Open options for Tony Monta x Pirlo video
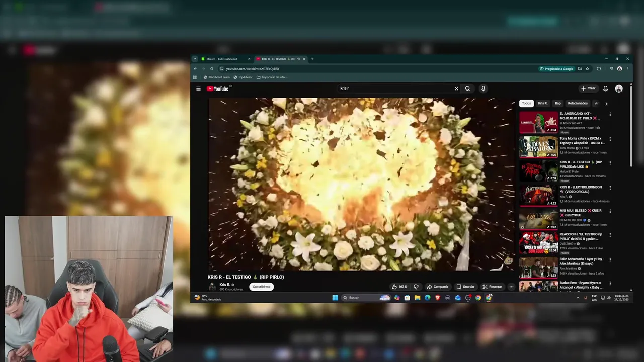Image resolution: width=644 pixels, height=362 pixels. point(610,139)
